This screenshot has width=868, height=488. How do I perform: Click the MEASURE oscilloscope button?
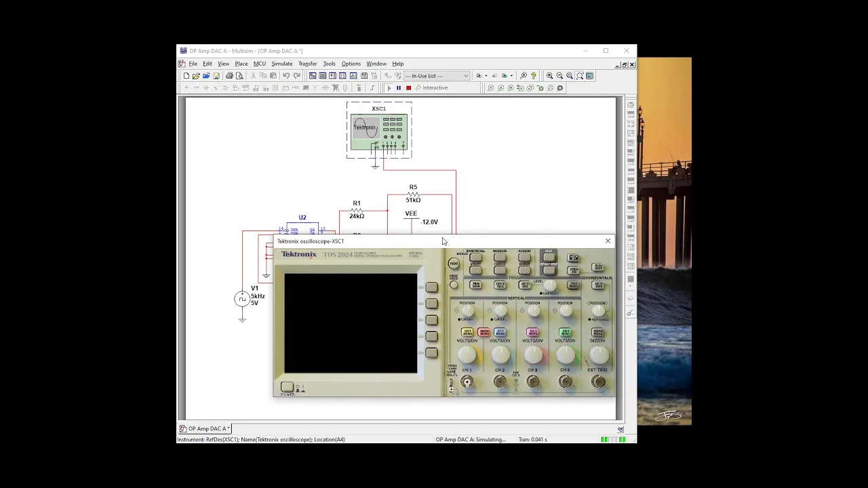coord(500,258)
